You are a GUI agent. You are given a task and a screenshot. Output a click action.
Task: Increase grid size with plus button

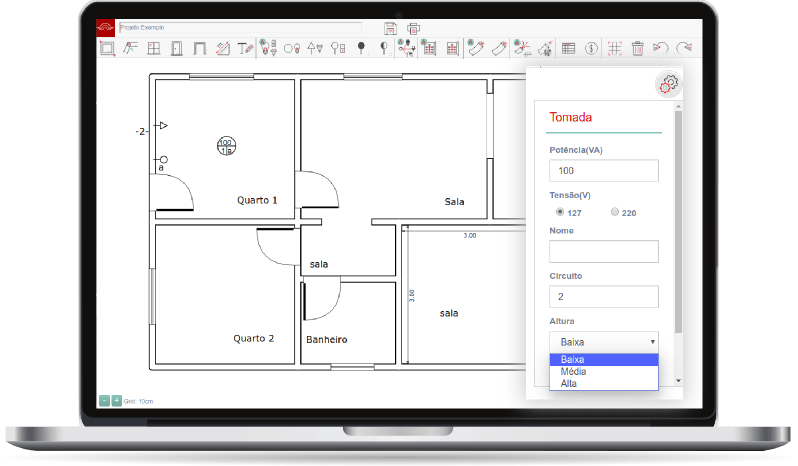117,401
